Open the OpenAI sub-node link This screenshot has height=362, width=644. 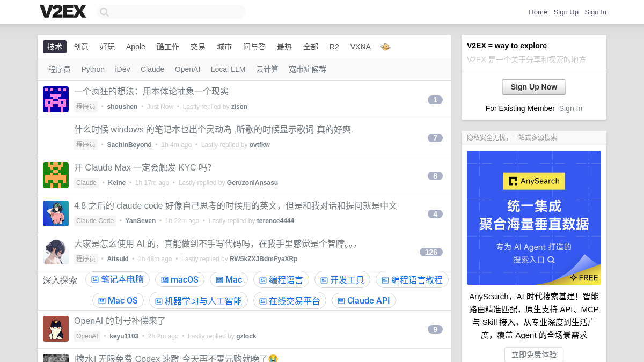coord(187,69)
